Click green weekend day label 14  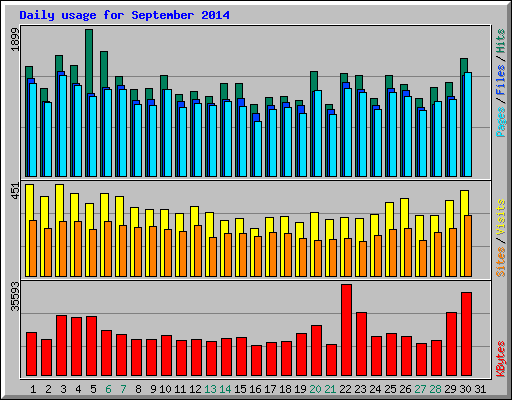(225, 389)
